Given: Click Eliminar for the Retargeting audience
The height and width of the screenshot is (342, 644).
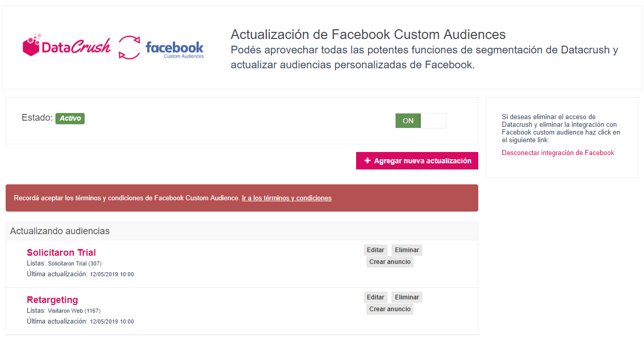Looking at the screenshot, I should pyautogui.click(x=407, y=297).
